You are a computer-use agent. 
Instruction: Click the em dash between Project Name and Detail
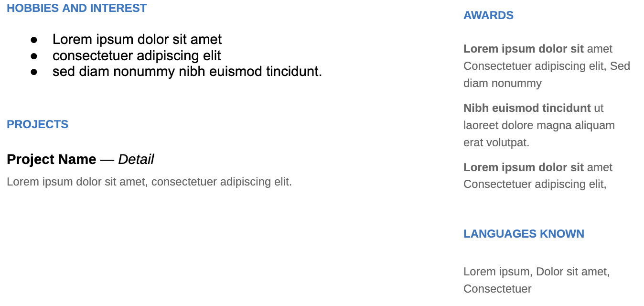point(107,160)
